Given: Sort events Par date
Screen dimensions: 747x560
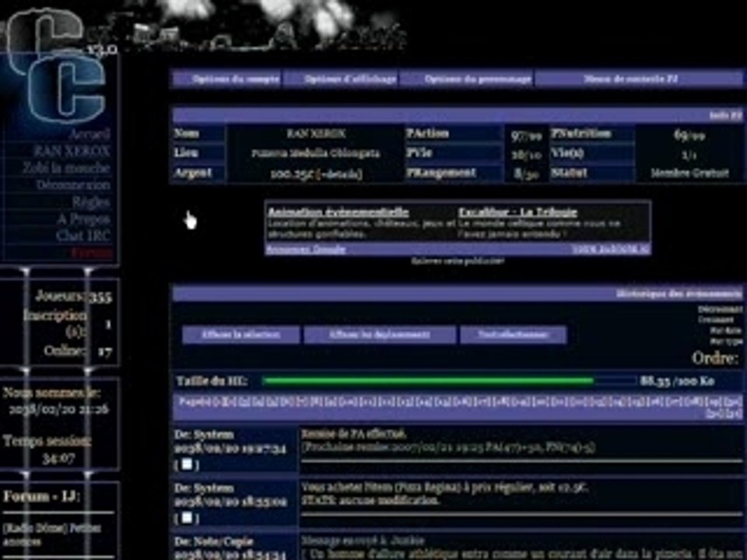Looking at the screenshot, I should click(725, 331).
